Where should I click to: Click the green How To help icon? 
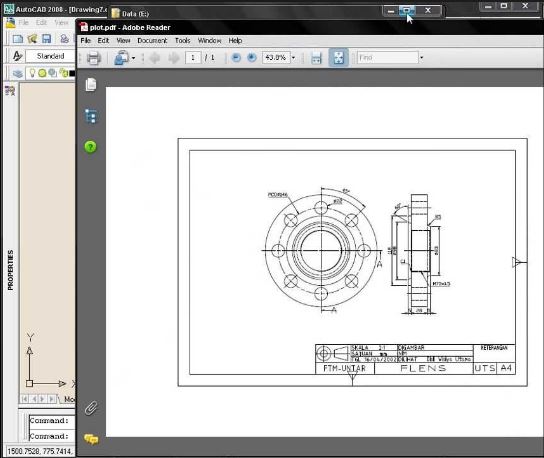pyautogui.click(x=91, y=147)
